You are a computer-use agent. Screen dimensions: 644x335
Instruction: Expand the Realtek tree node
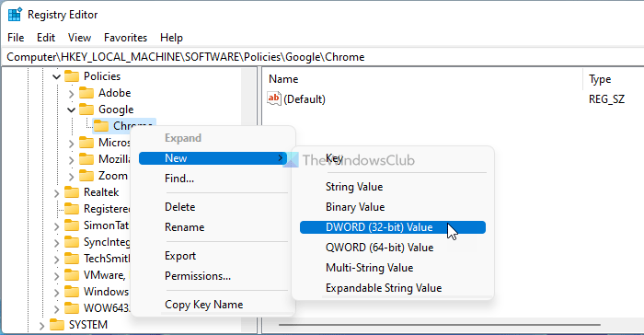[x=57, y=192]
